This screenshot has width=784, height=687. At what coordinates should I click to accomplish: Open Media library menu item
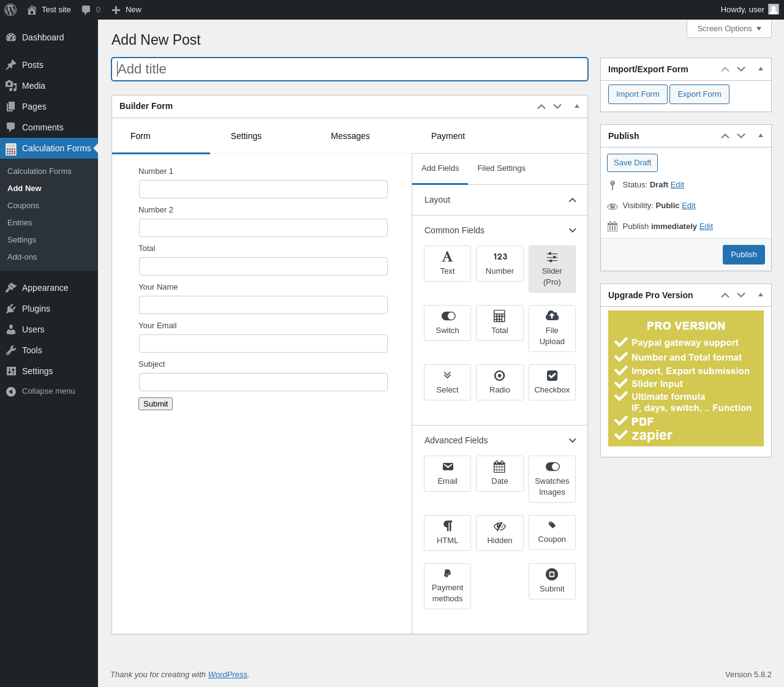pos(49,86)
